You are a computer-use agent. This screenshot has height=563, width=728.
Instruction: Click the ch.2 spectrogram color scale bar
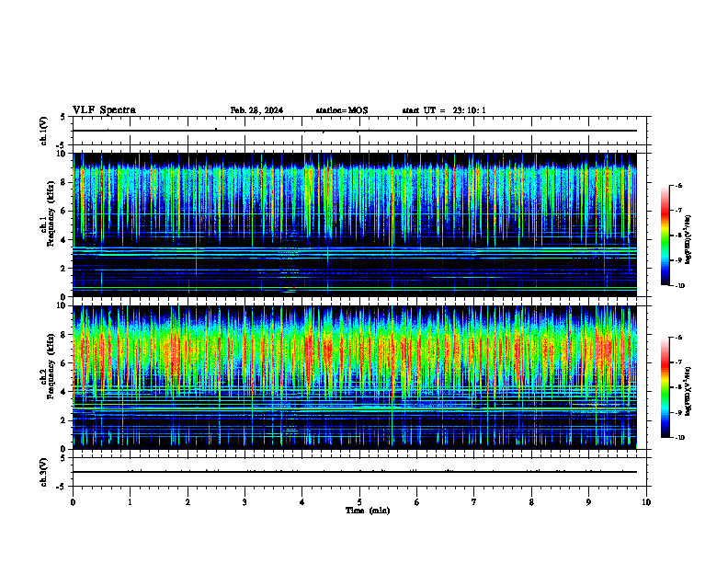tap(665, 387)
